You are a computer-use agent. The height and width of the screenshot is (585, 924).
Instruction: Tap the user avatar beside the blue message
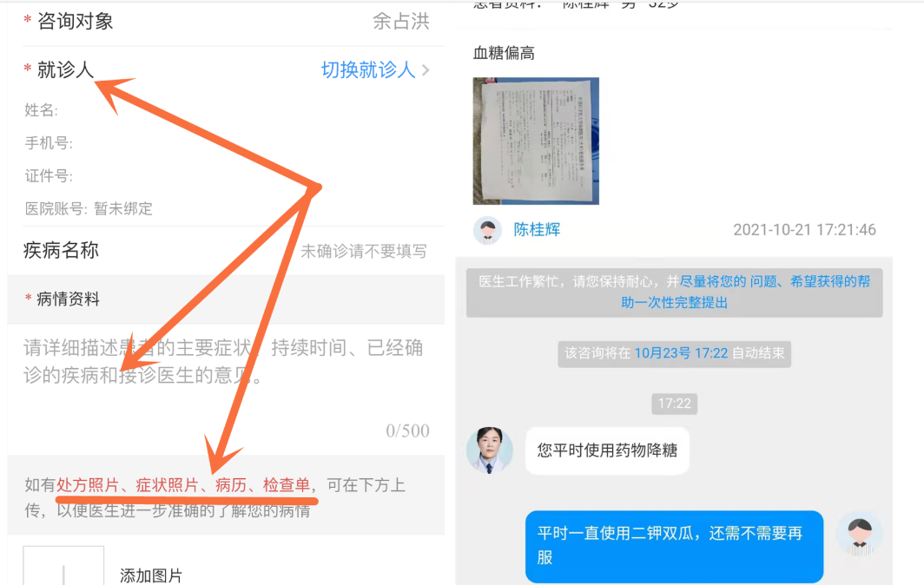coord(859,534)
